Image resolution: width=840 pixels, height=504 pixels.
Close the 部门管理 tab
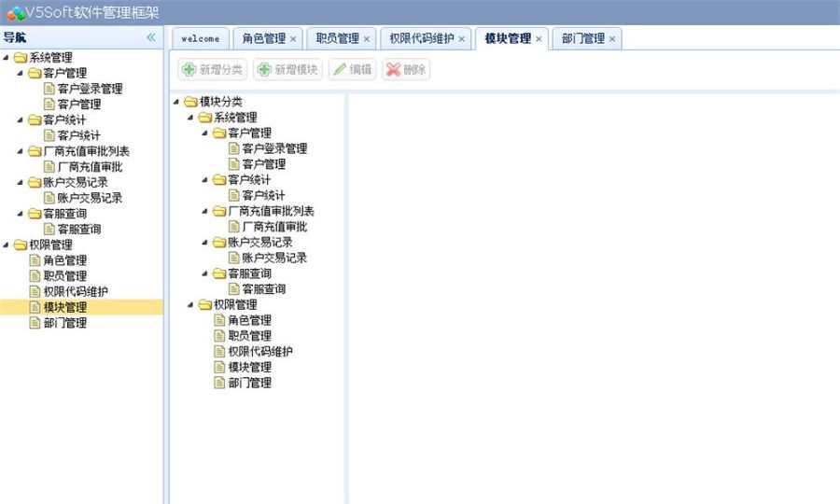tap(611, 39)
